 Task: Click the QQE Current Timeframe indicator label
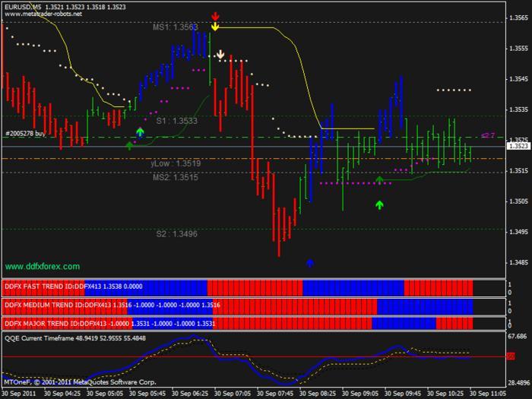(75, 338)
